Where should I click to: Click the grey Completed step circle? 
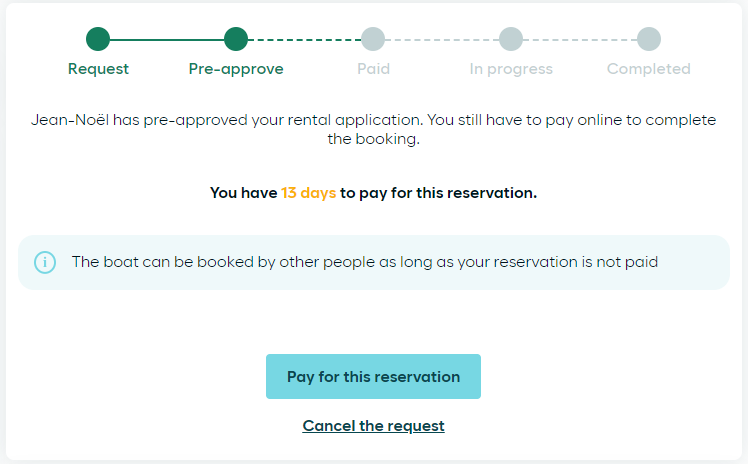(649, 39)
